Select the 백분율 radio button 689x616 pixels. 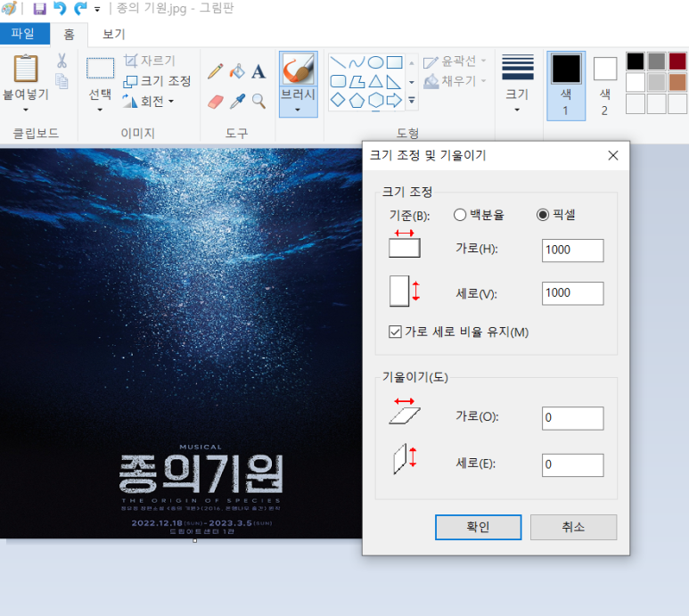pyautogui.click(x=479, y=215)
